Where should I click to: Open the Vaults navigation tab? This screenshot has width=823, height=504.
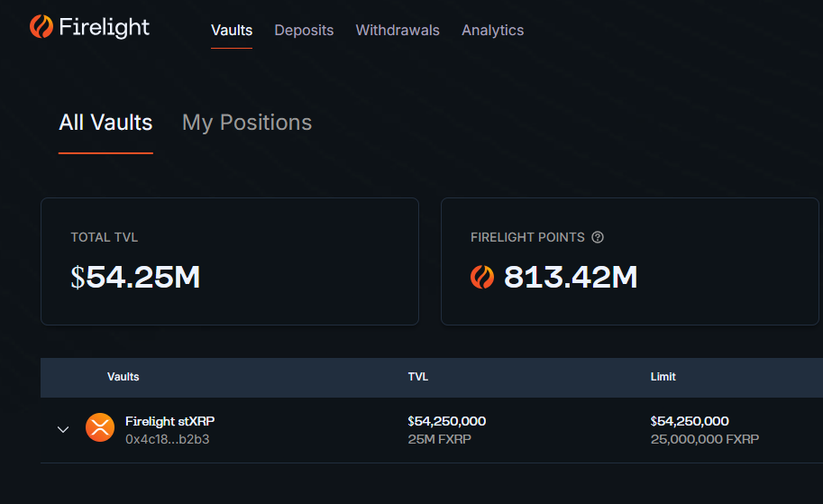pyautogui.click(x=232, y=31)
